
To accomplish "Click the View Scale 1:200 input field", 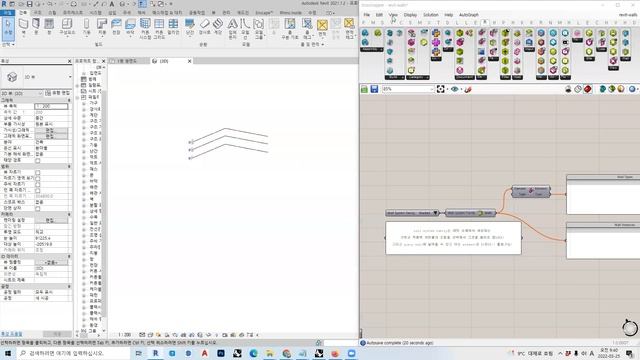I will 51,106.
